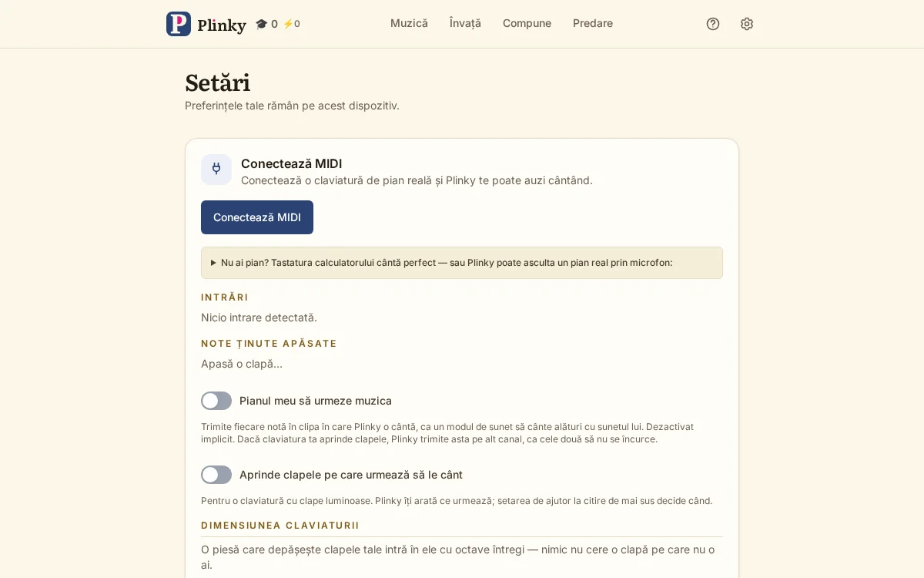Click the graduation cap score icon
The width and height of the screenshot is (924, 578).
point(262,24)
